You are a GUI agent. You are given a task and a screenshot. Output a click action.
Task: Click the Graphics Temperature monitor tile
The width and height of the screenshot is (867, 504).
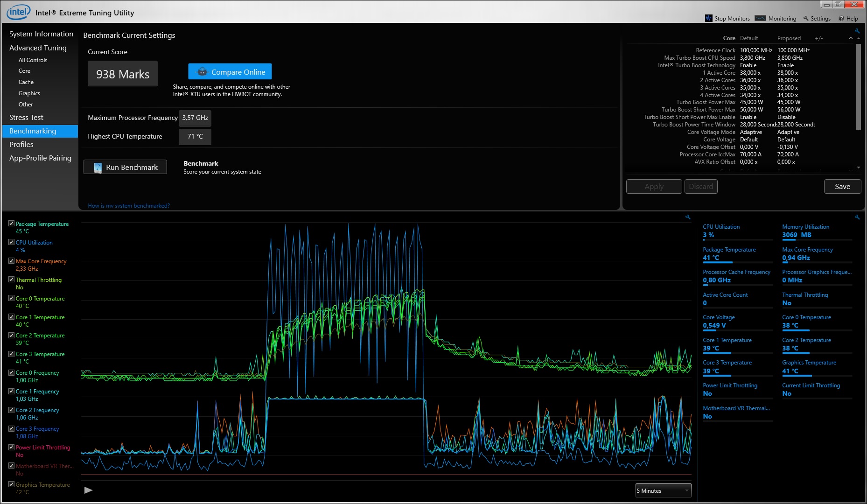817,367
